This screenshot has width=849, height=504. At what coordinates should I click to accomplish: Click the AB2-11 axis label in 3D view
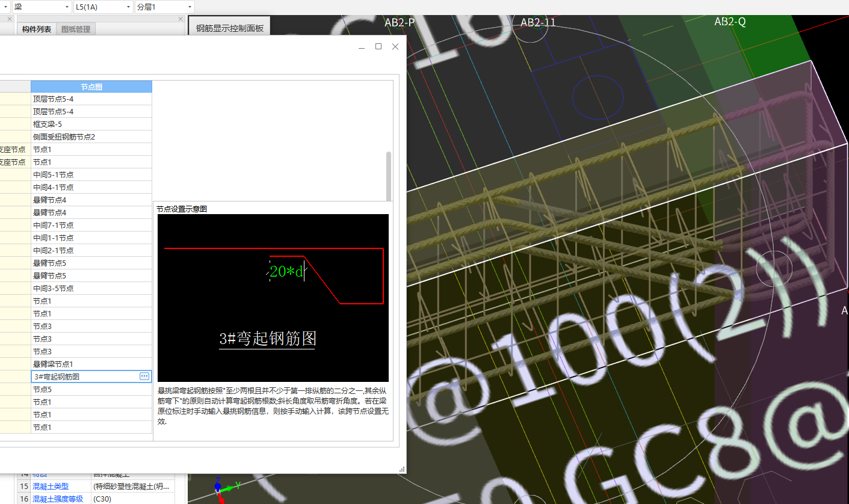pos(538,22)
